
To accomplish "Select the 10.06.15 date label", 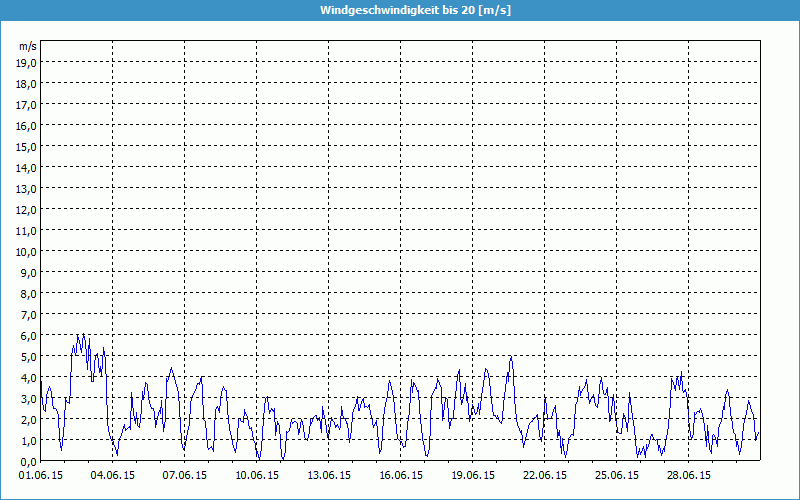I will (257, 475).
